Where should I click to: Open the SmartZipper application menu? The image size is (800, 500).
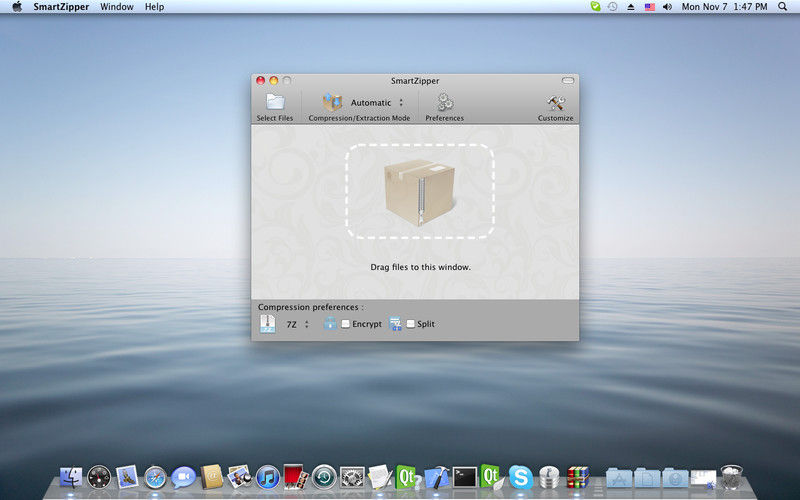coord(61,7)
